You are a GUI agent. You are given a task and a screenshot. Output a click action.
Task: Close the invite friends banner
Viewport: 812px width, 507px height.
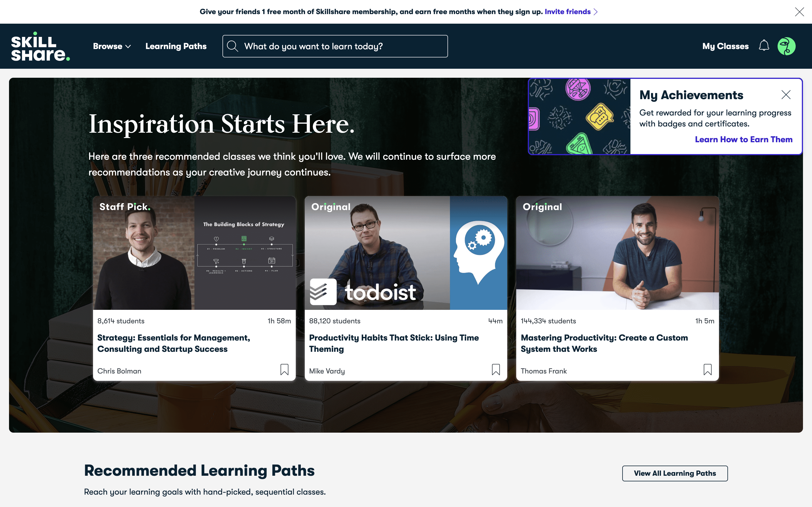(799, 12)
